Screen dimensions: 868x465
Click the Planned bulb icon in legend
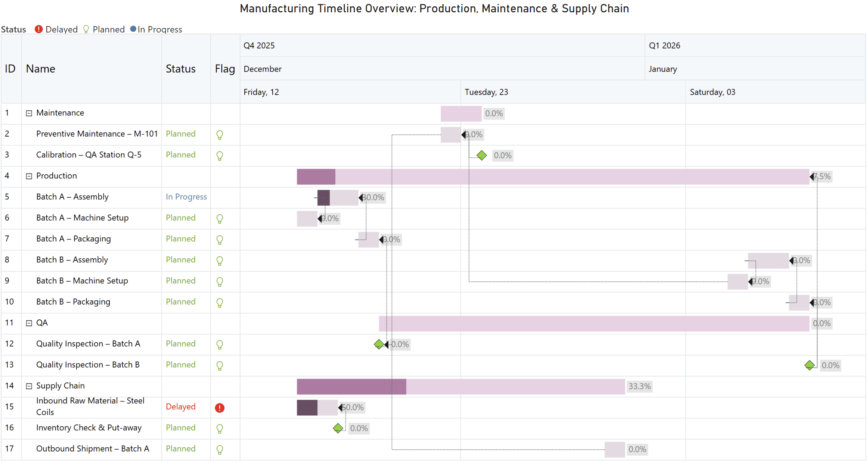click(86, 29)
